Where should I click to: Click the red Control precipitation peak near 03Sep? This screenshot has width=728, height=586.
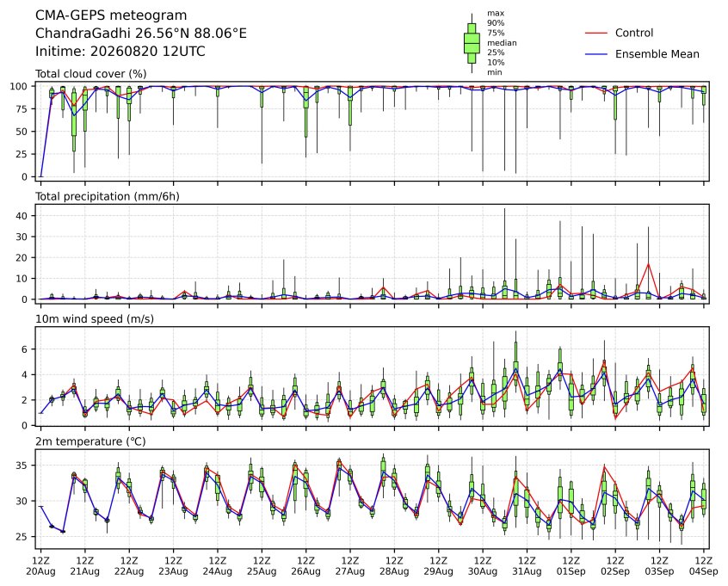pos(648,264)
